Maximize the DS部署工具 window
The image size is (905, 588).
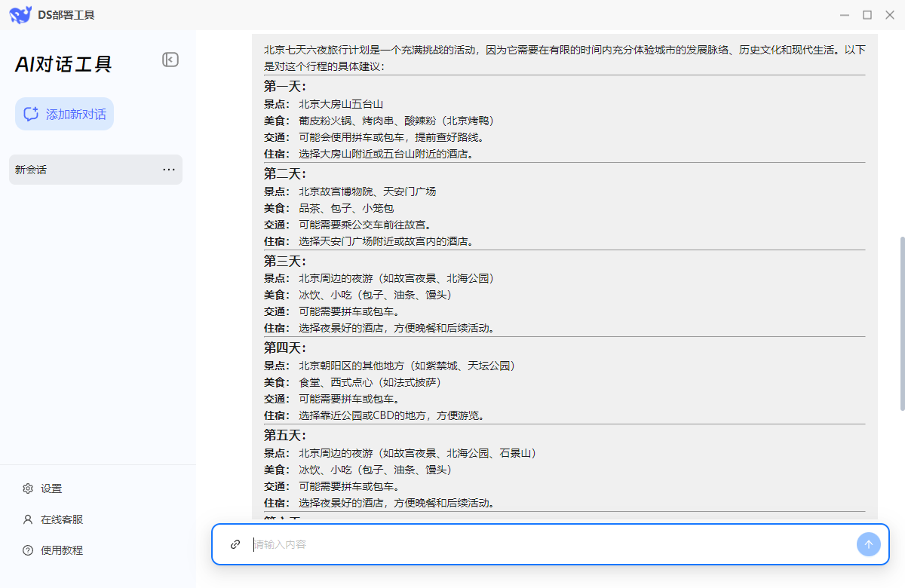867,15
